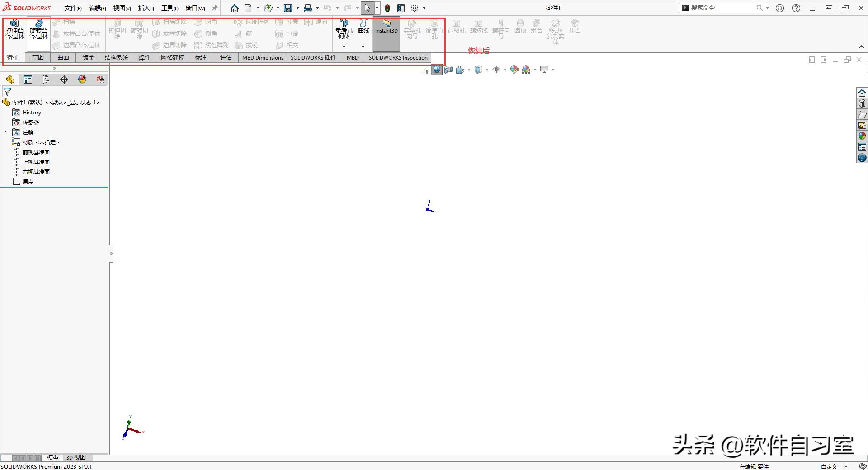This screenshot has width=868, height=470.
Task: Toggle item visibility with the eye icon
Action: (x=426, y=70)
